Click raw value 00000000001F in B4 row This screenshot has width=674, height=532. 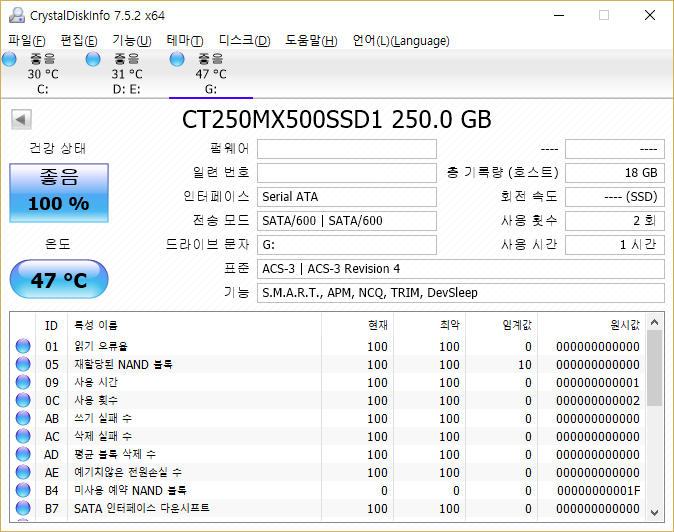click(x=598, y=491)
